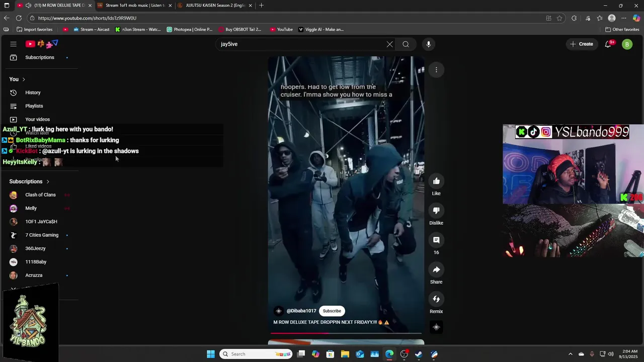The width and height of the screenshot is (644, 362).
Task: Clear the jay5ive search text
Action: 389,44
